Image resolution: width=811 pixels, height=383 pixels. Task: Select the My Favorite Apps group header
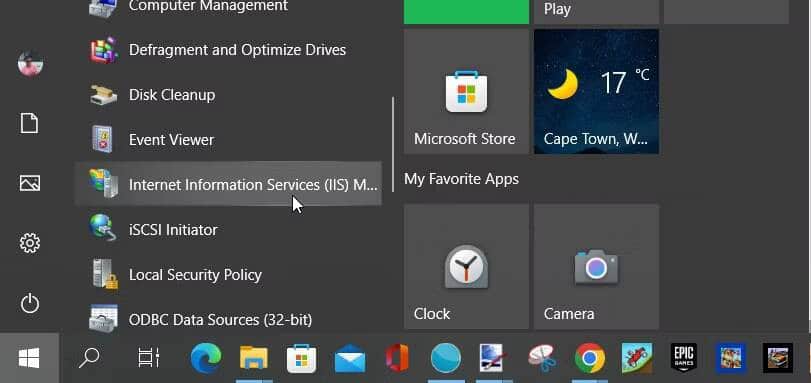(x=461, y=180)
